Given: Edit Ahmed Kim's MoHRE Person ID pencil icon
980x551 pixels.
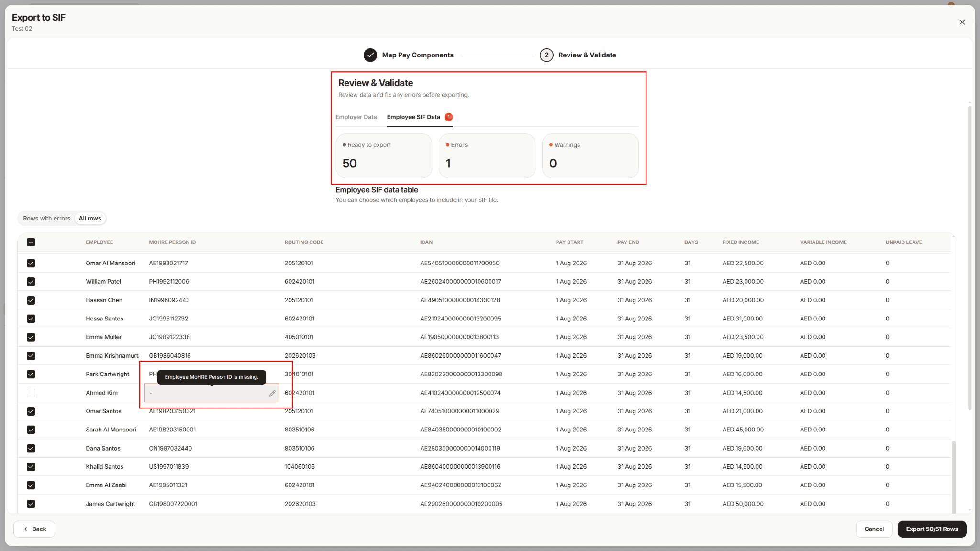Looking at the screenshot, I should tap(272, 393).
